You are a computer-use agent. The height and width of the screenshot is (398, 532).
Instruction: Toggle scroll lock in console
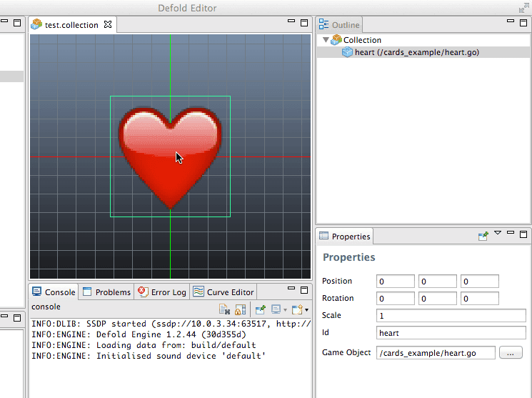tap(240, 309)
